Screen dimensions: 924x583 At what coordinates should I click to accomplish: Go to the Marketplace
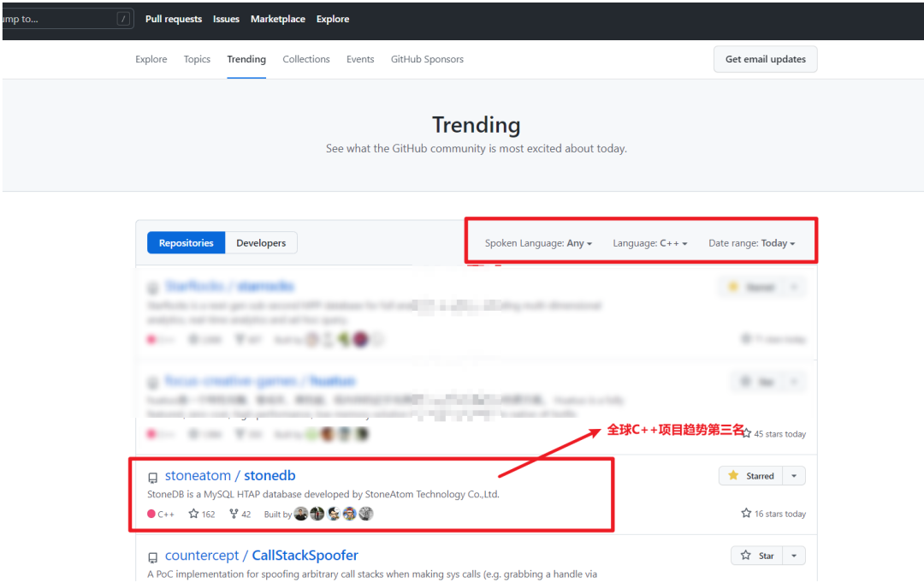[277, 19]
